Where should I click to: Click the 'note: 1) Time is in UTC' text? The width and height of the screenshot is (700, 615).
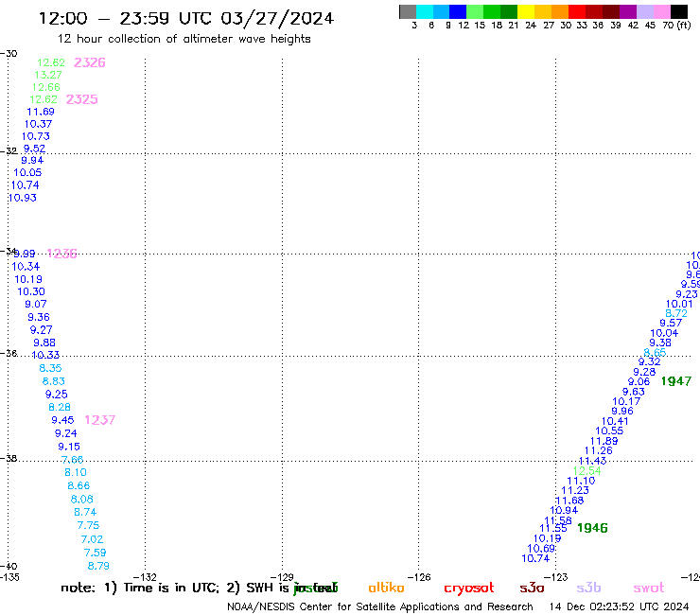140,588
